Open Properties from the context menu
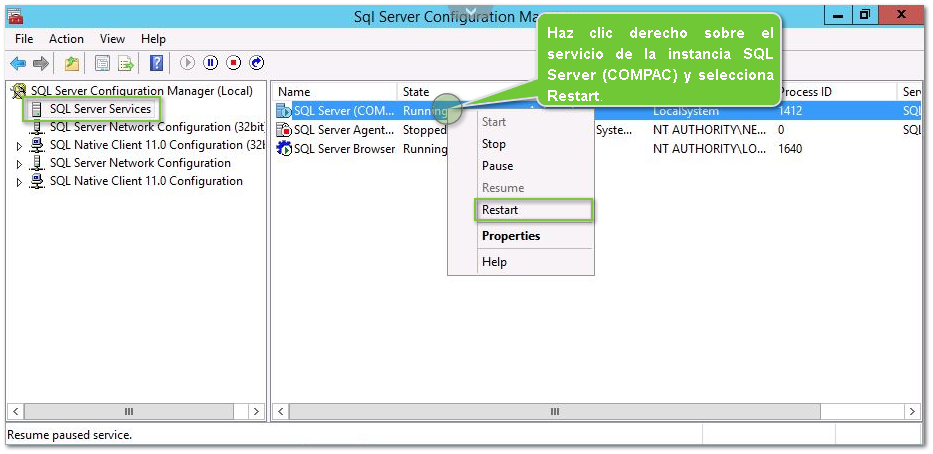933x454 pixels. 511,236
